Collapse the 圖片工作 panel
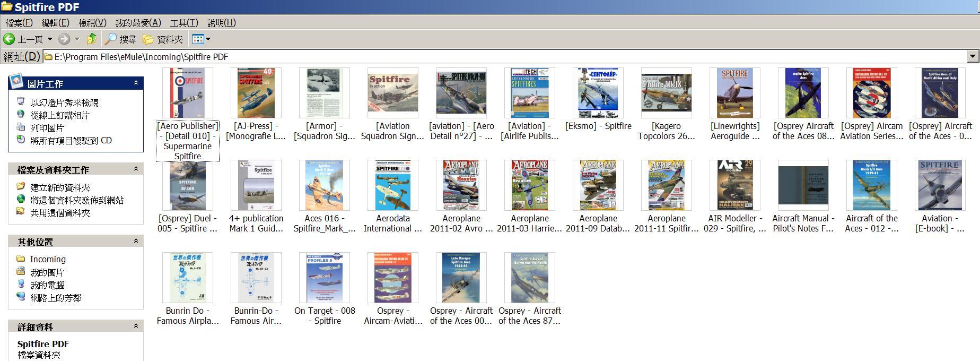 coord(136,83)
